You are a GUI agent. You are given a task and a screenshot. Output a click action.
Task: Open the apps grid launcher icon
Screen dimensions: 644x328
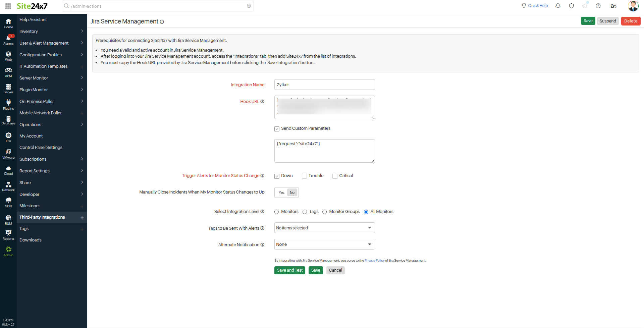click(x=8, y=6)
